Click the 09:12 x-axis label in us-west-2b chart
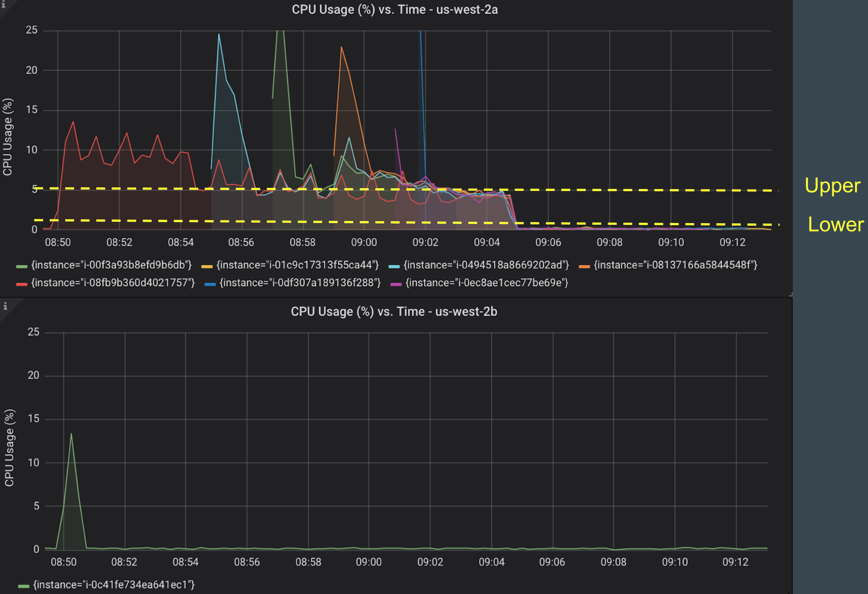 735,562
